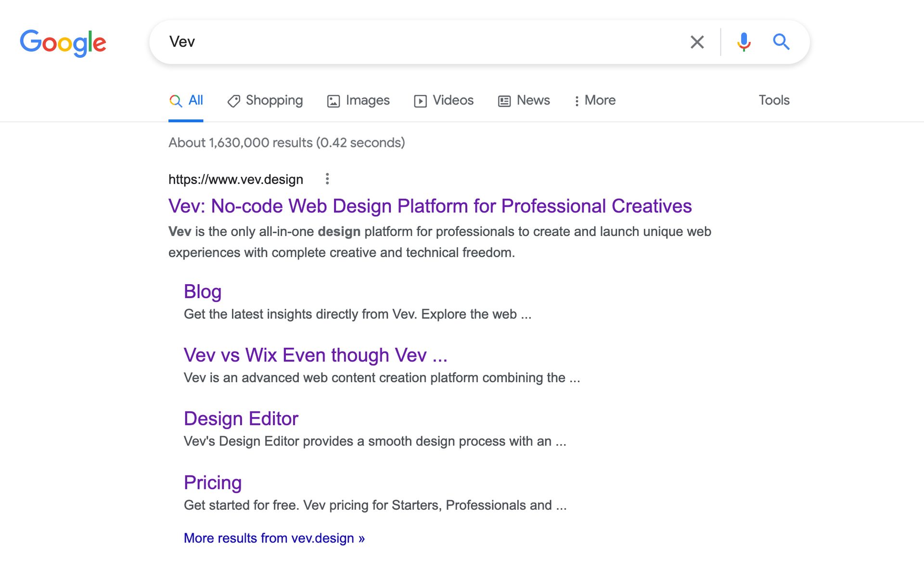Screen dimensions: 924x578
Task: Open the Blog sitelink
Action: coord(203,292)
